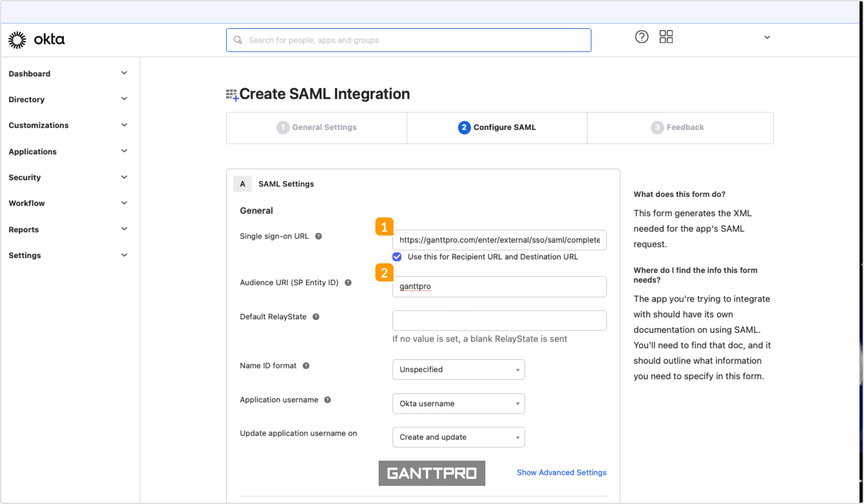Click the Create SAML Integration app icon

(232, 95)
